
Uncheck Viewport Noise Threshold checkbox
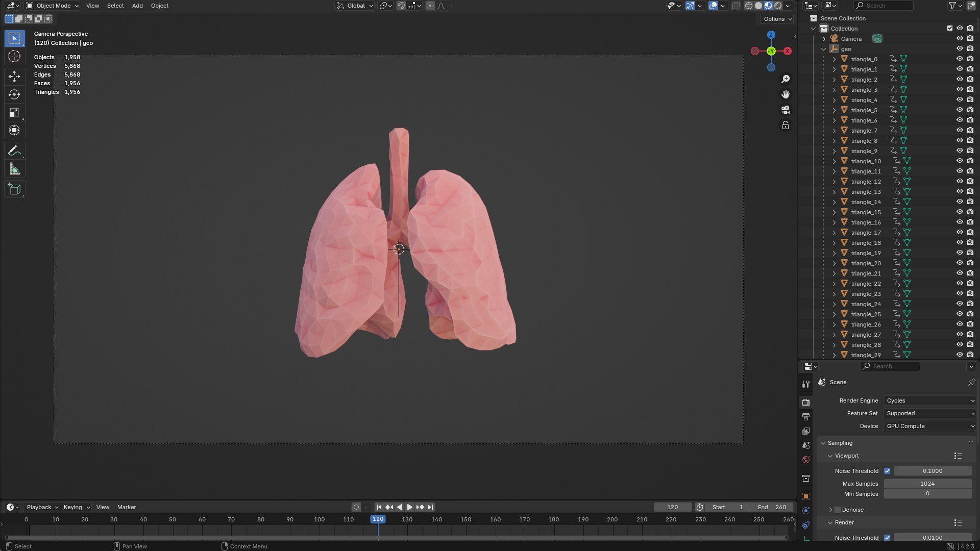click(887, 471)
